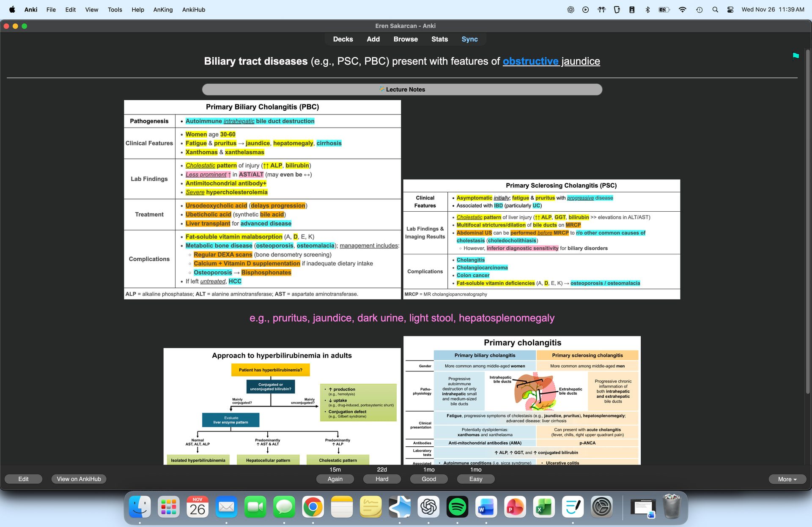
Task: Open Microsoft Excel from the dock
Action: 544,507
